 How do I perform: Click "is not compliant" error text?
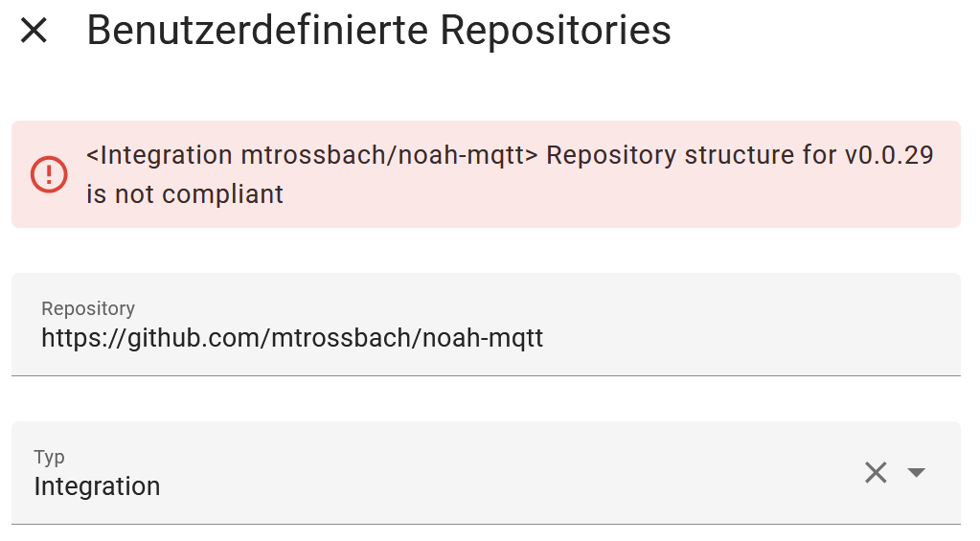(185, 194)
